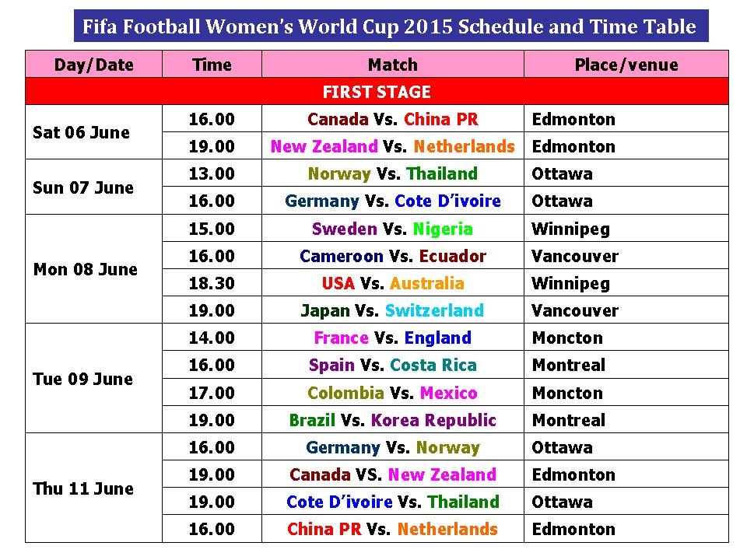Click the Place/venue column header
Viewport: 747px width, 560px height.
point(626,65)
